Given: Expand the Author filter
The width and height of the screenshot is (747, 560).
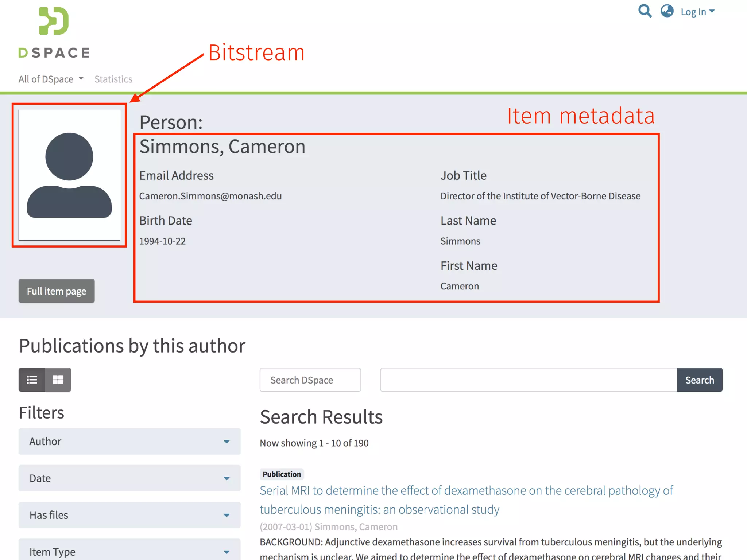Looking at the screenshot, I should tap(129, 442).
